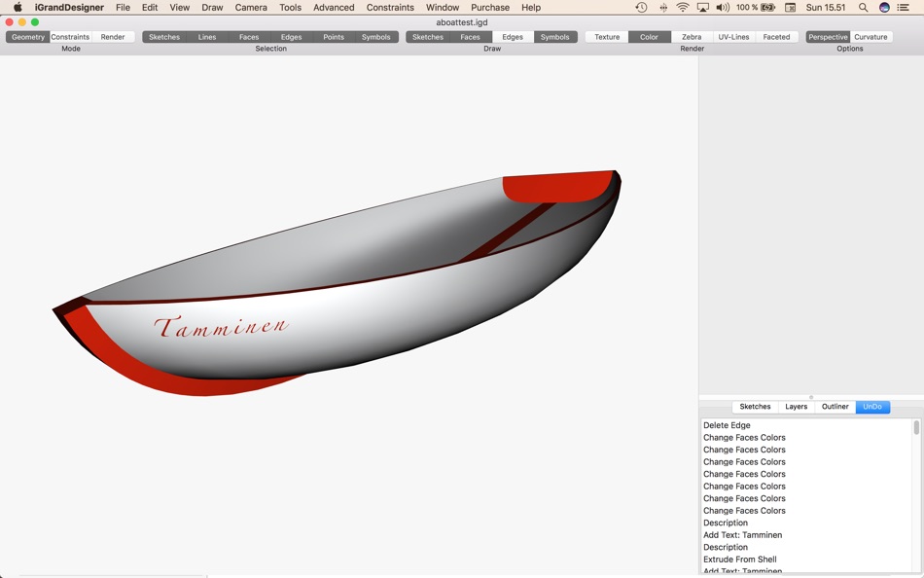Click the Tamminen text on hull
Viewport: 924px width, 578px height.
coord(222,327)
